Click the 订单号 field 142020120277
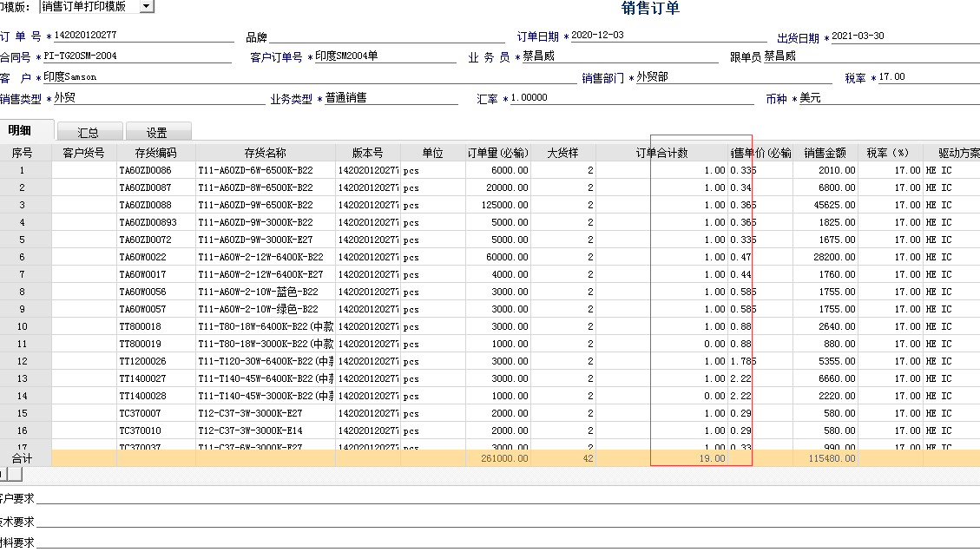Viewport: 980px width, 552px height. (143, 36)
